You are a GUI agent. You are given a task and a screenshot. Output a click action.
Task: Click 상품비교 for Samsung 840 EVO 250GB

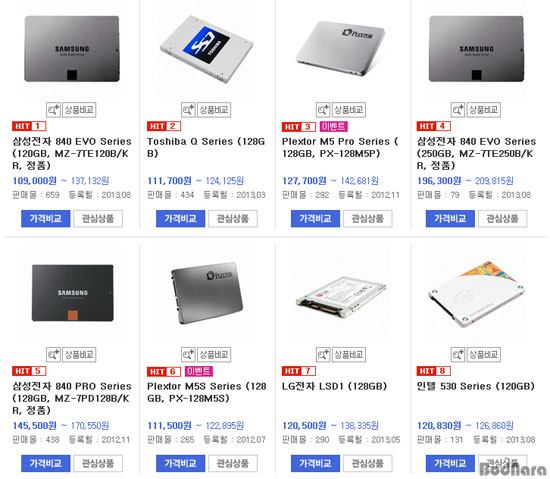483,110
